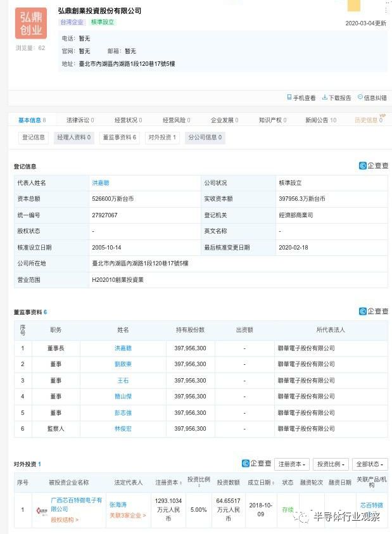Click 台湾企业 tag label
The height and width of the screenshot is (534, 392).
72,22
